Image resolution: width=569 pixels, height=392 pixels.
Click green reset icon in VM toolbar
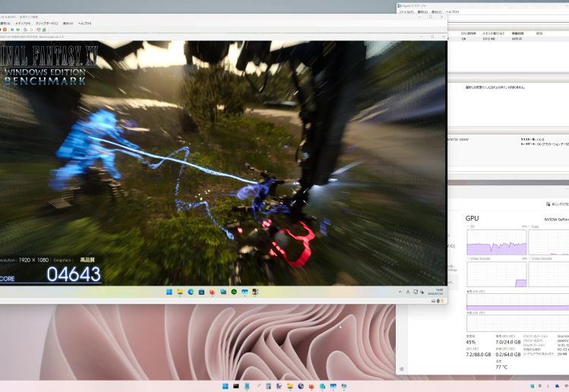point(17,30)
